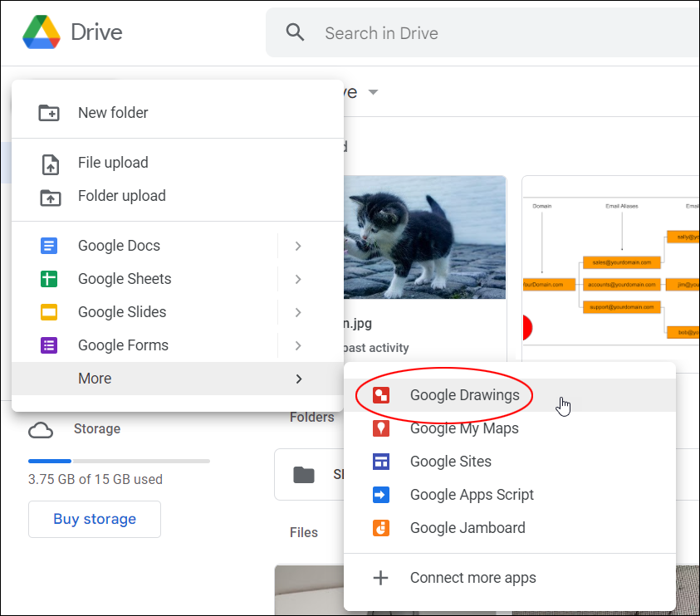
Task: Click the gray folder icon under Folders
Action: point(304,475)
